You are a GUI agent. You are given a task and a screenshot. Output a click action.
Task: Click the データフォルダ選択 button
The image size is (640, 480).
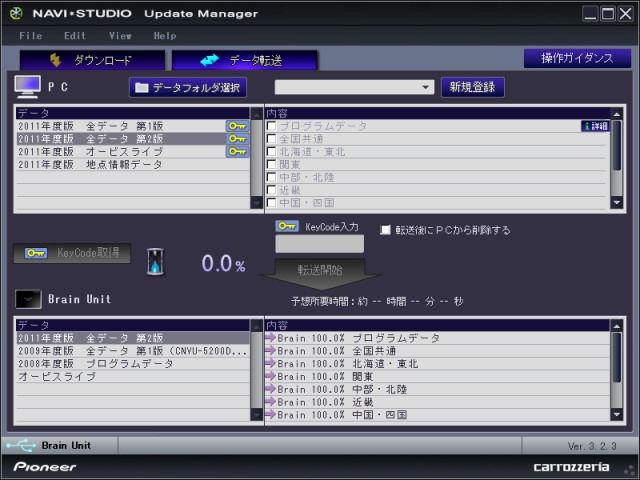click(x=188, y=88)
